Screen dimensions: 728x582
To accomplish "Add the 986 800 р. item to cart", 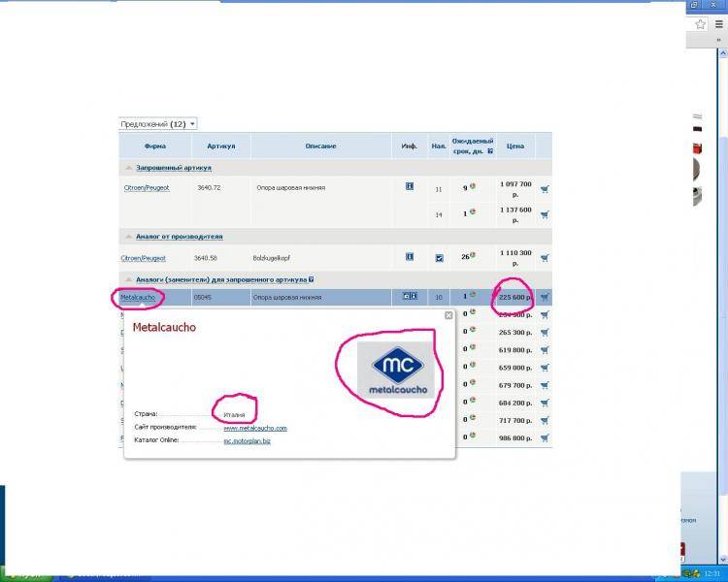I will pos(544,437).
